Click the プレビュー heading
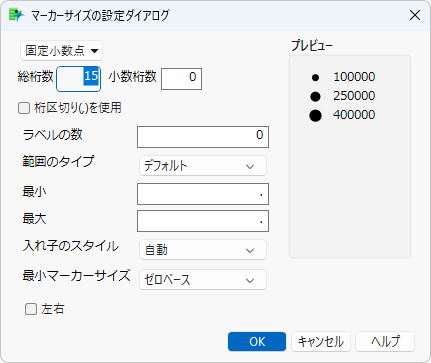Image resolution: width=431 pixels, height=363 pixels. click(x=312, y=46)
